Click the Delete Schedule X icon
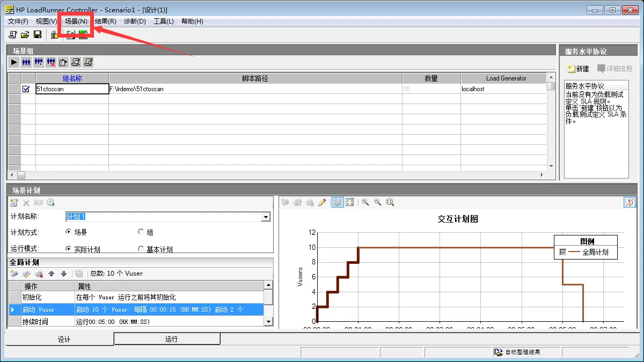Image resolution: width=644 pixels, height=362 pixels. (26, 203)
